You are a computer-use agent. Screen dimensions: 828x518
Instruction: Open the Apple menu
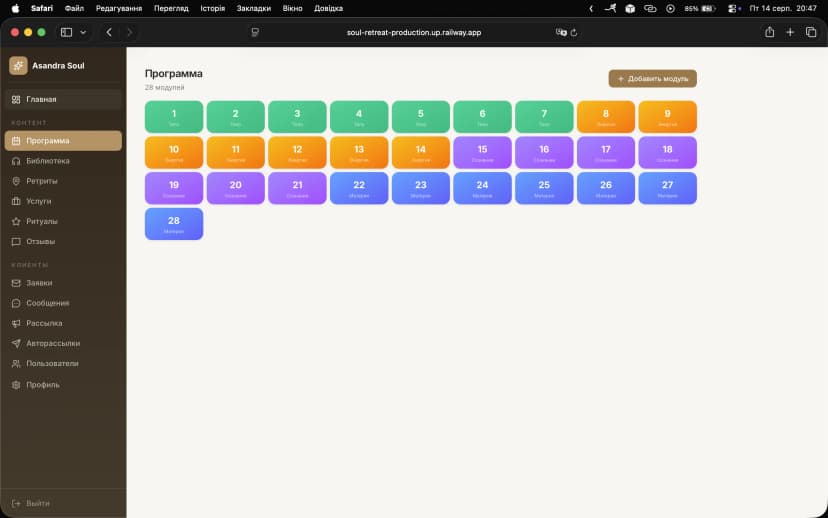pyautogui.click(x=15, y=8)
